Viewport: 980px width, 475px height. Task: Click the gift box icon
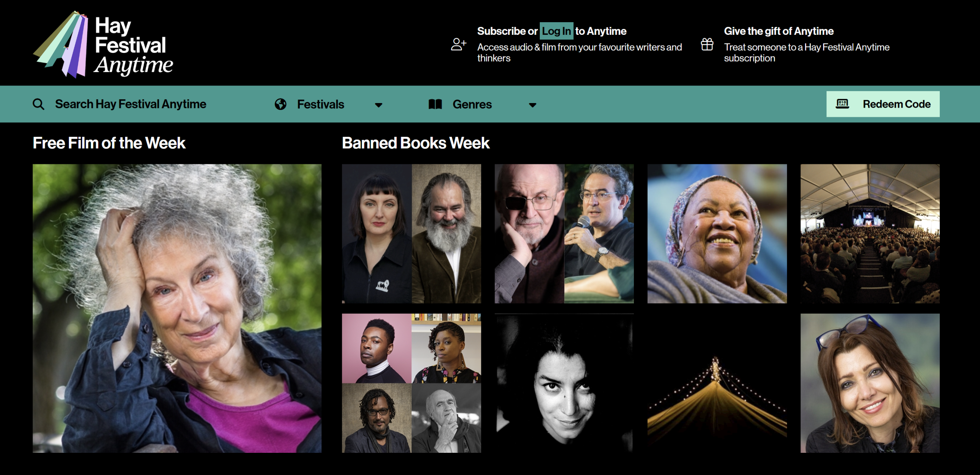pyautogui.click(x=707, y=44)
